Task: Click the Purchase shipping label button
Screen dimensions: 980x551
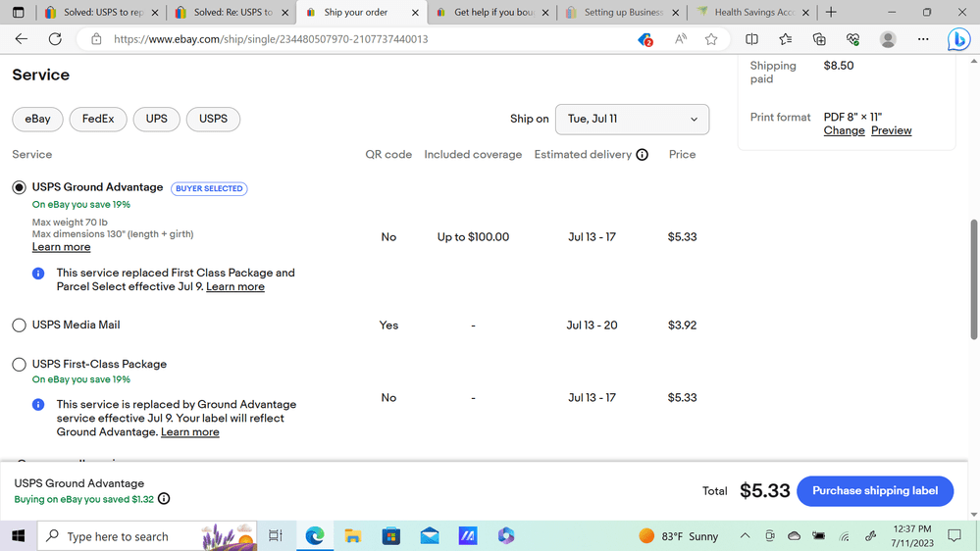Action: [x=875, y=491]
